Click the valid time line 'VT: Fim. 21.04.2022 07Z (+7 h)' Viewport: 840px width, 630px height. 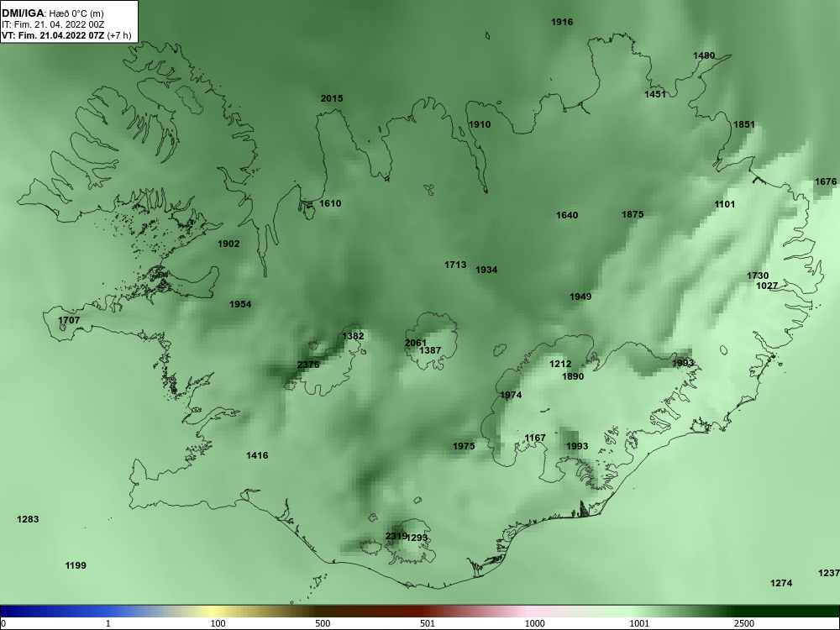pyautogui.click(x=66, y=35)
